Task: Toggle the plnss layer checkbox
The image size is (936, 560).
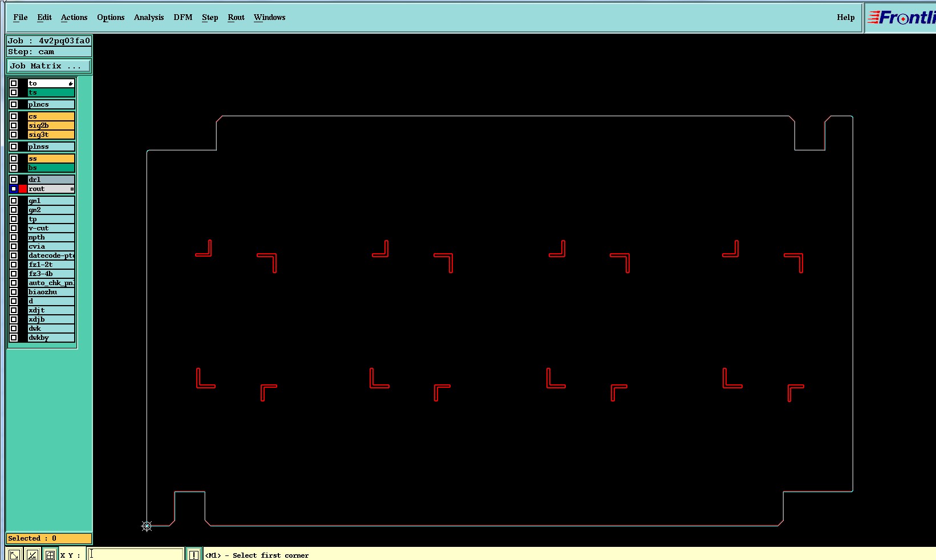Action: coord(14,147)
